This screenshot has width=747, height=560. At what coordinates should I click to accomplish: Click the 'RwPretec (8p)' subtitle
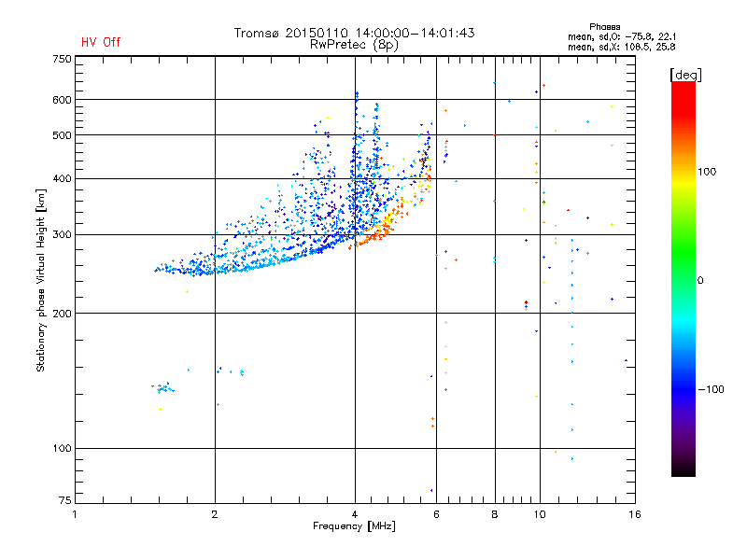click(x=354, y=45)
